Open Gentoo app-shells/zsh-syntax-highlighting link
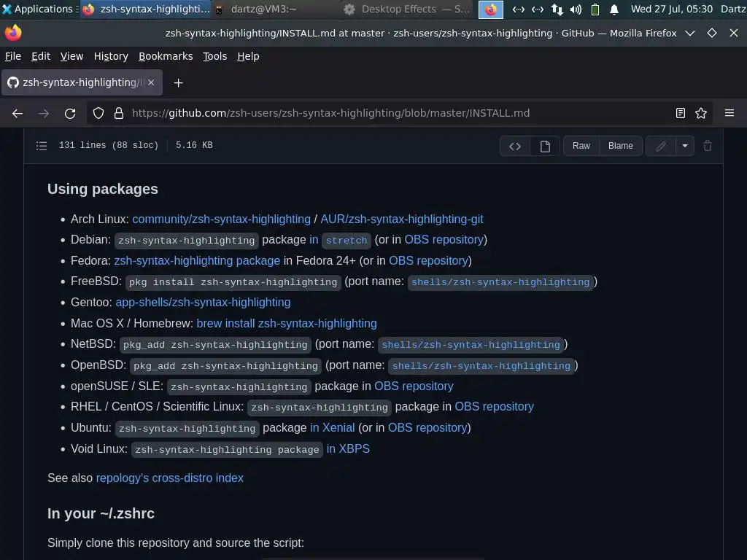 coord(203,303)
